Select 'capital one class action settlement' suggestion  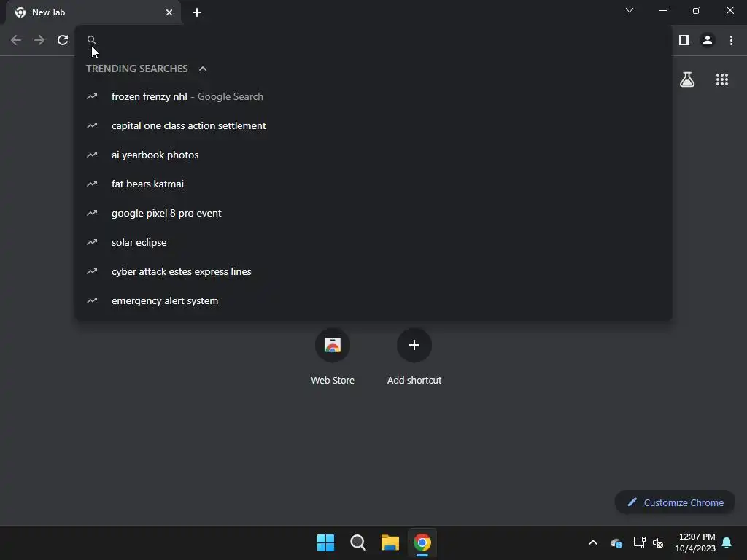coord(373,125)
